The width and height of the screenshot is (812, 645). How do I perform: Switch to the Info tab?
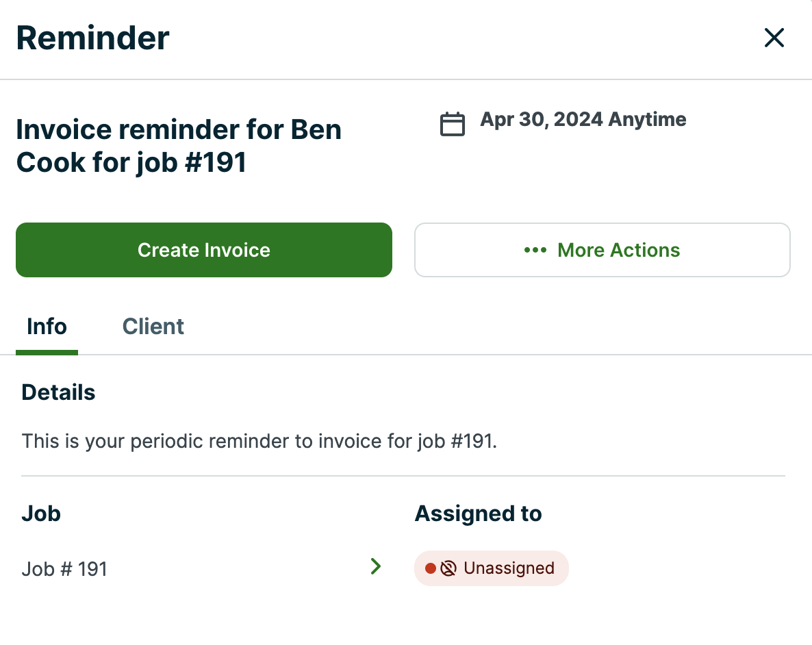(47, 327)
